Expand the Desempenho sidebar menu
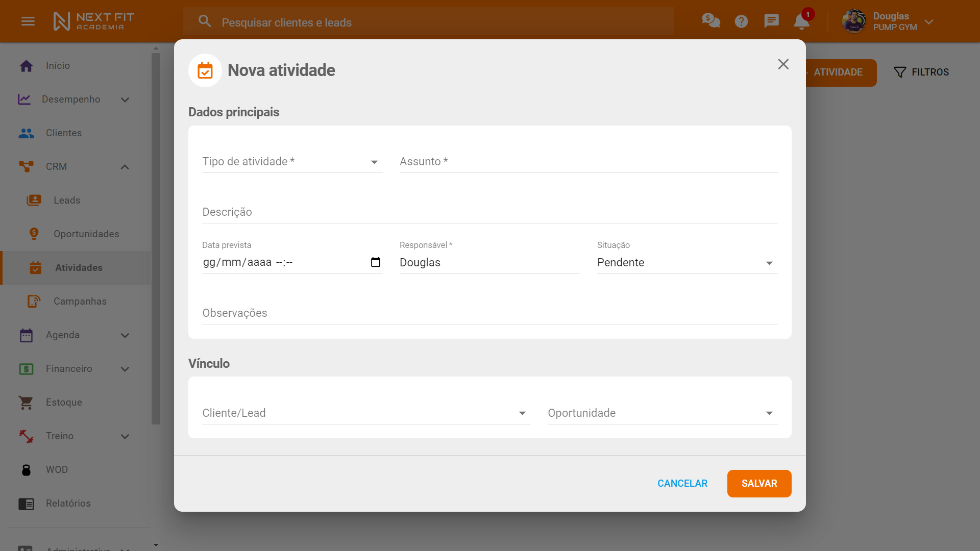Image resolution: width=980 pixels, height=551 pixels. [x=125, y=99]
